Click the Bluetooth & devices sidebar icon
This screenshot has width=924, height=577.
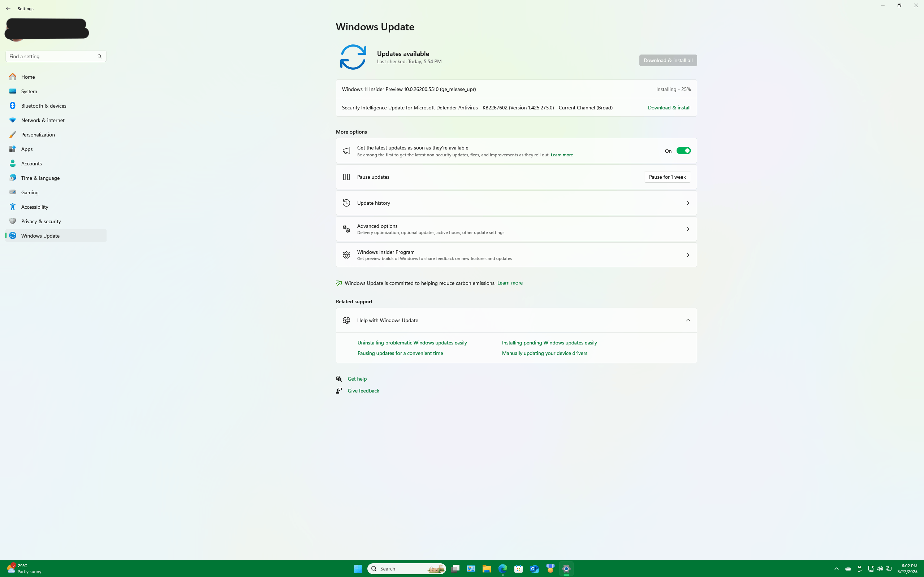(x=13, y=106)
